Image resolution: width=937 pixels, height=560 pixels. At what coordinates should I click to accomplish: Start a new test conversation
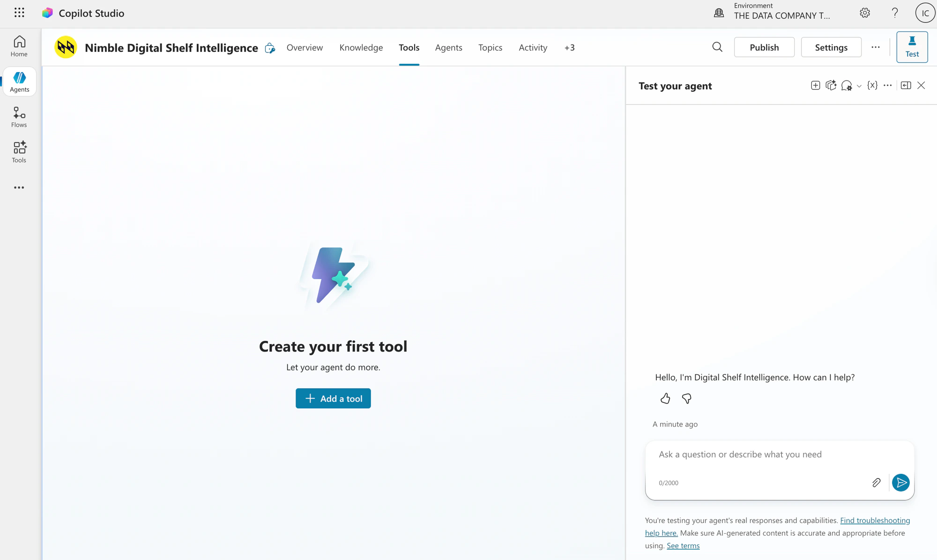[815, 85]
